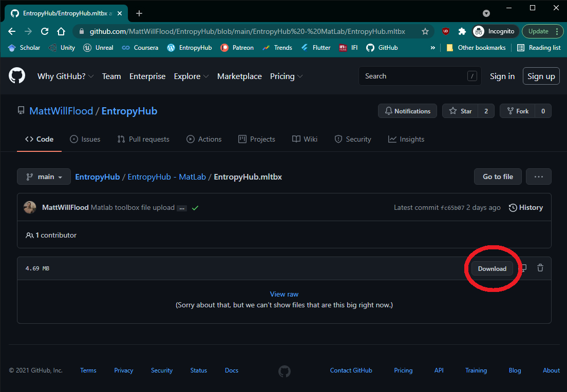Open browser home page icon
This screenshot has height=392, width=567.
[61, 31]
